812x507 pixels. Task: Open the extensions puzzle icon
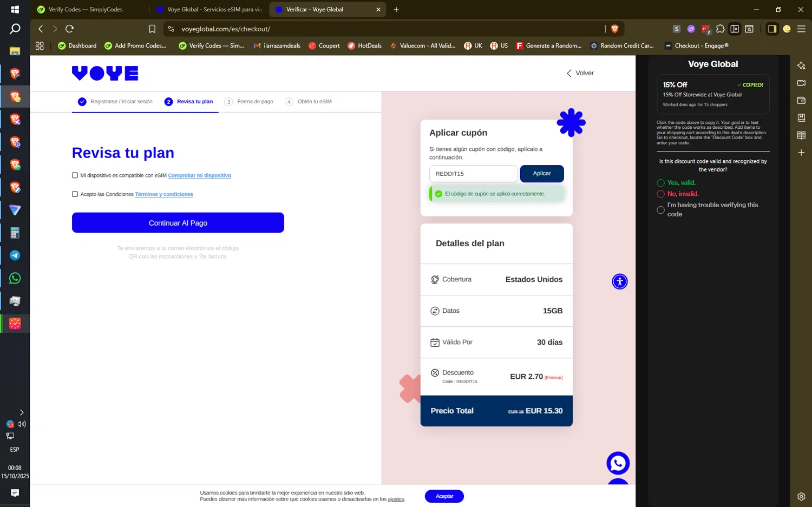click(x=720, y=29)
